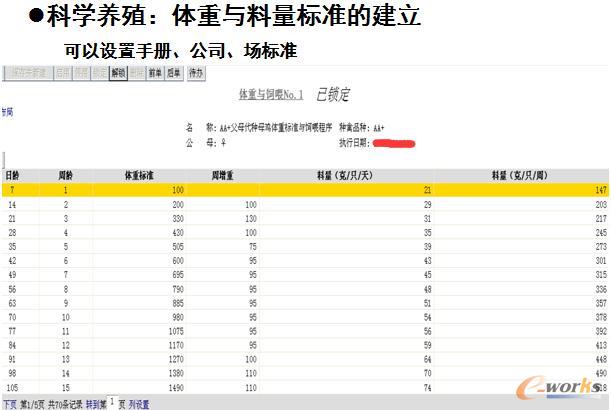This screenshot has width=611, height=410.
Task: Click the 前单 (previous record) button
Action: [x=155, y=73]
